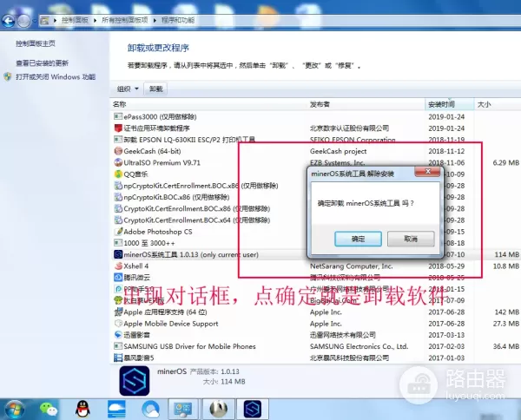Click the Xshell 4 icon
The height and width of the screenshot is (420, 521).
118,266
